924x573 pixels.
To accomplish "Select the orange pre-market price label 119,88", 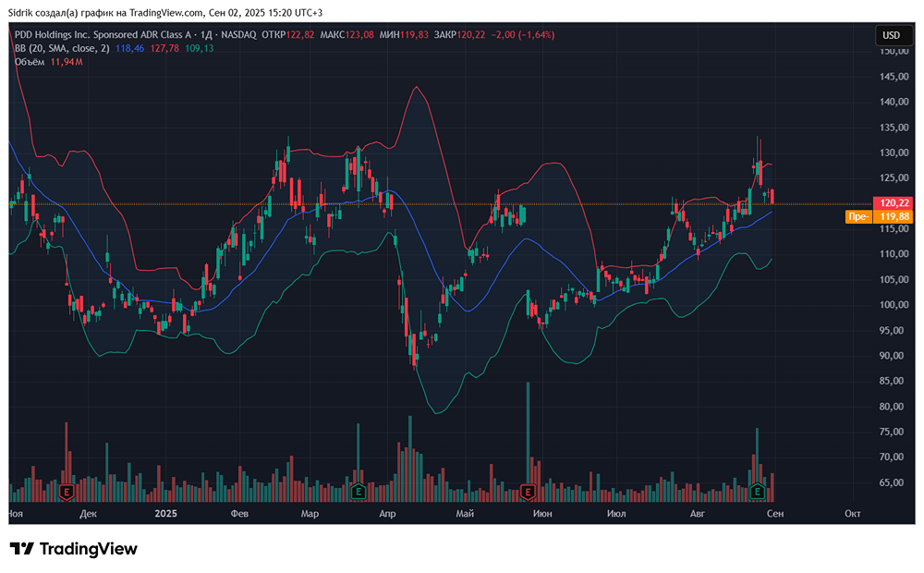I will 891,216.
